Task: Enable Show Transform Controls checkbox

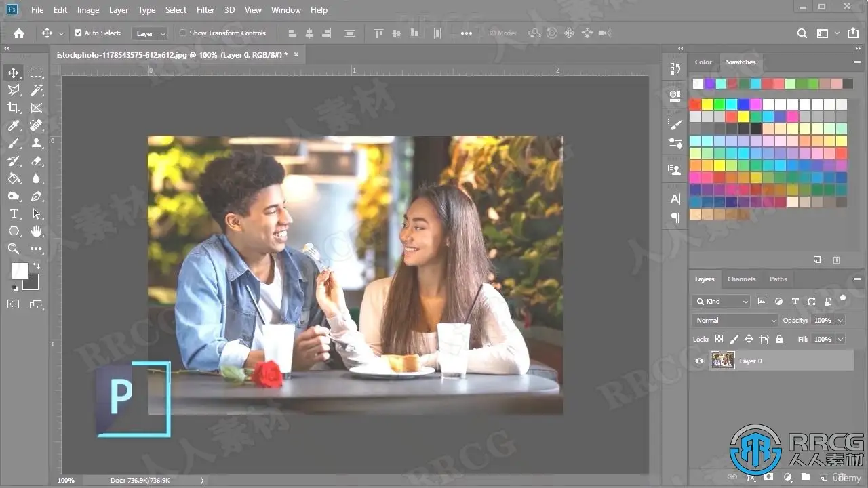Action: click(x=183, y=33)
